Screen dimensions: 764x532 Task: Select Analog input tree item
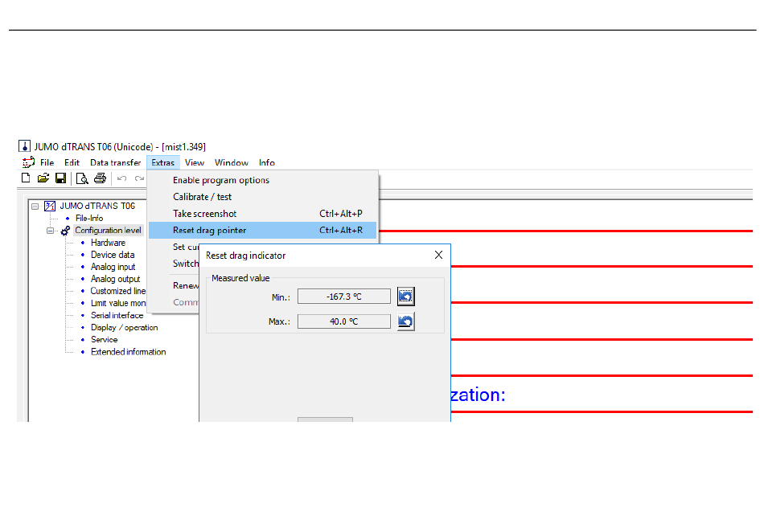(113, 267)
